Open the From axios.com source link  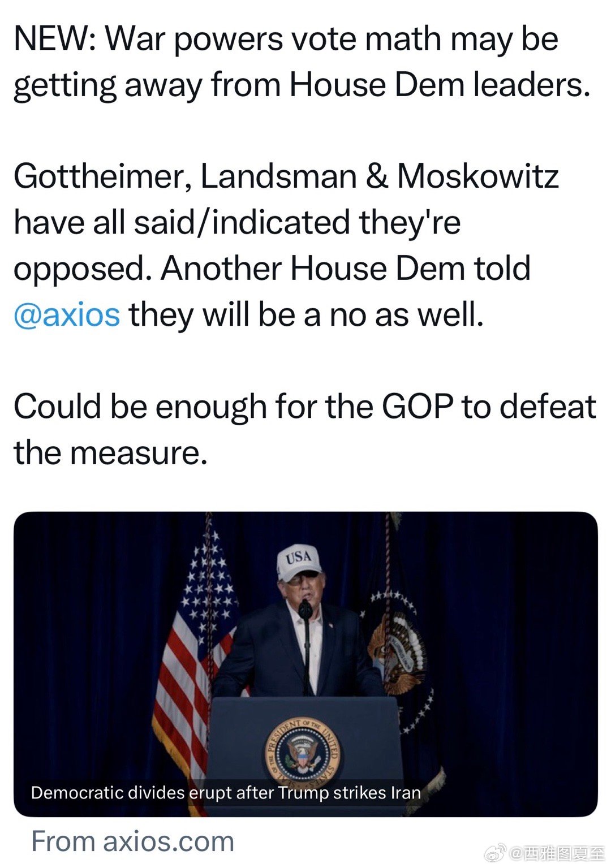(133, 841)
